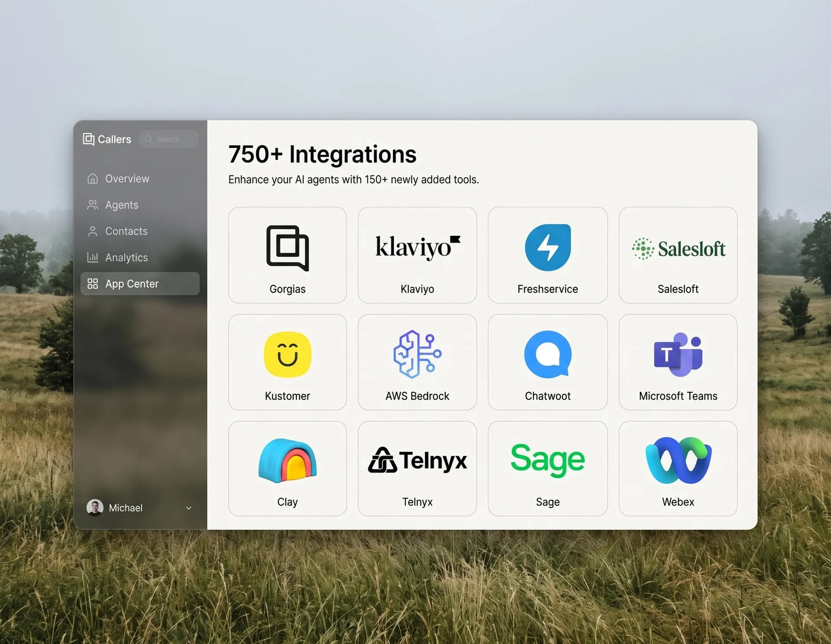Open the Microsoft Teams icon

point(678,355)
